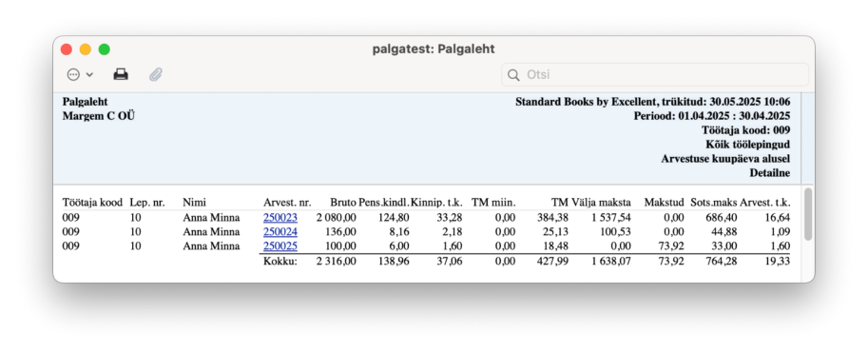Click the Nimi column header
Image resolution: width=868 pixels, height=353 pixels.
point(194,203)
